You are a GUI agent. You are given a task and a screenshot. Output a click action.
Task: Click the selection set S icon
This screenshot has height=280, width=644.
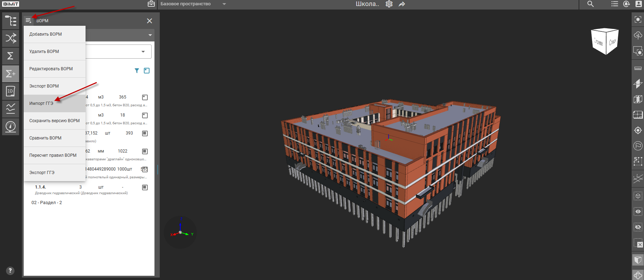(x=638, y=161)
